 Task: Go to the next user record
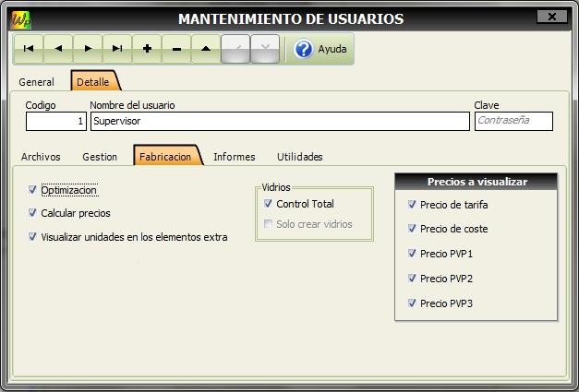[88, 49]
